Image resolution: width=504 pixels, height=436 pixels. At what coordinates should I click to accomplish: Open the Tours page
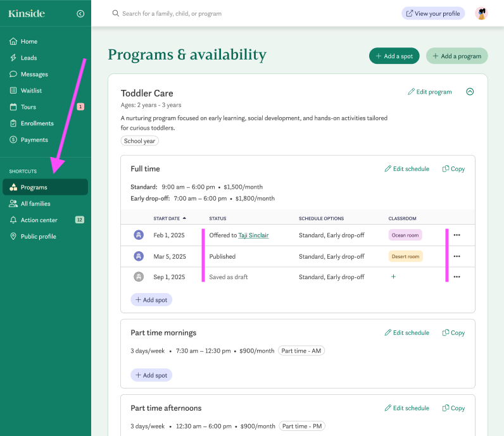coord(28,107)
